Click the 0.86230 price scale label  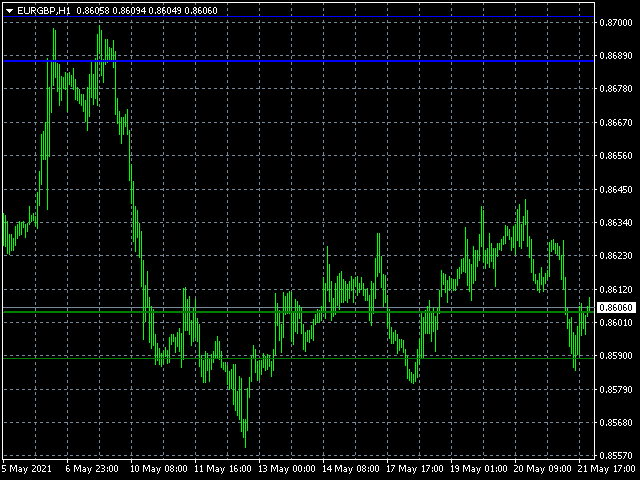click(x=616, y=256)
